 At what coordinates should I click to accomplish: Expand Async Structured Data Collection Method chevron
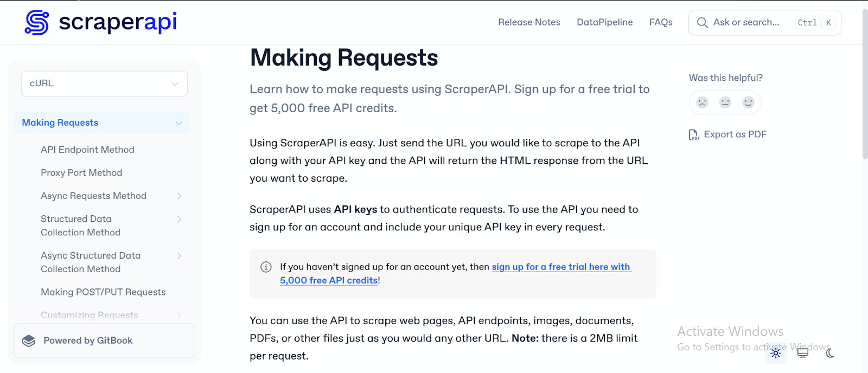pyautogui.click(x=179, y=256)
